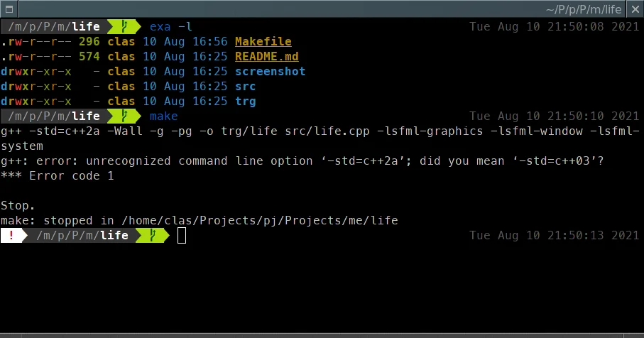The width and height of the screenshot is (644, 338).
Task: Click the terminal cursor block at the prompt
Action: (182, 235)
